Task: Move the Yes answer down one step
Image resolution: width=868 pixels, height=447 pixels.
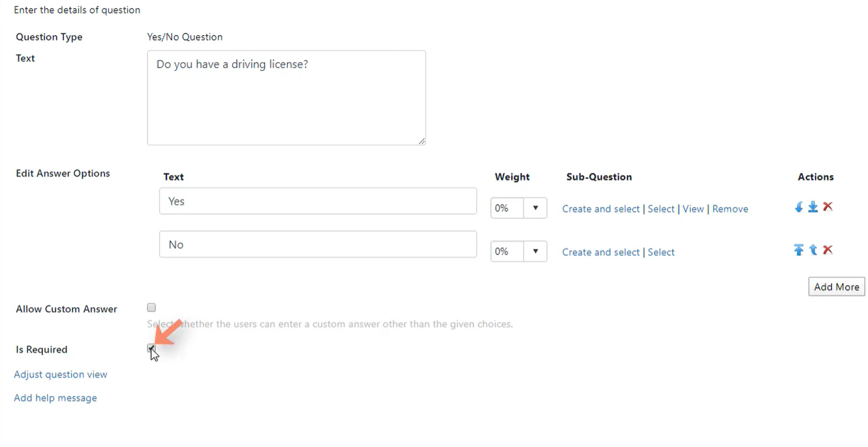Action: pos(799,207)
